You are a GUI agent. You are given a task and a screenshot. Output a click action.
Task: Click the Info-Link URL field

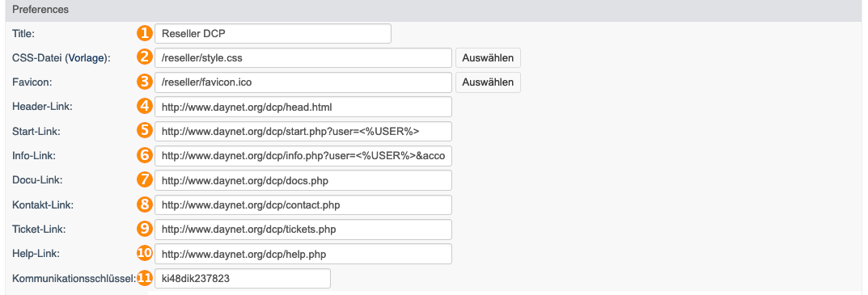303,155
